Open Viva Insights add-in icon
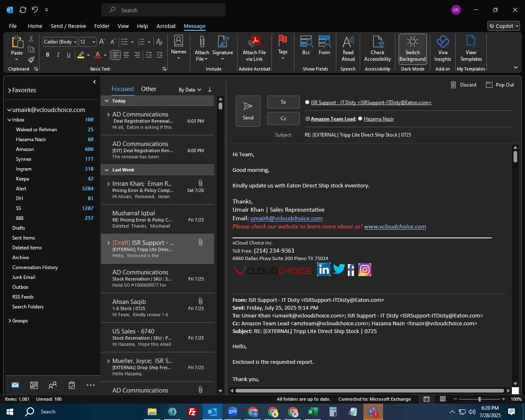525x420 pixels. pyautogui.click(x=443, y=42)
